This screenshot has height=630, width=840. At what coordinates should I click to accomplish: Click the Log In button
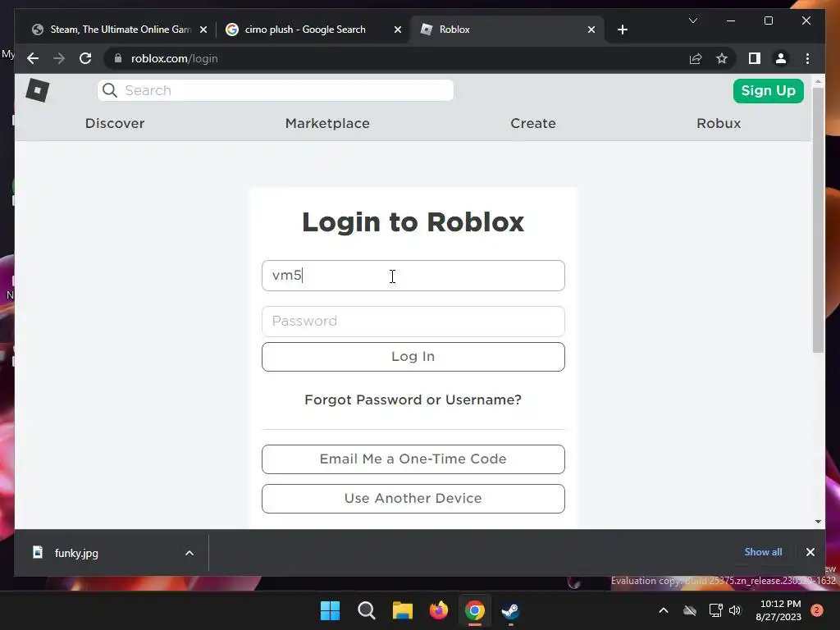click(x=413, y=357)
